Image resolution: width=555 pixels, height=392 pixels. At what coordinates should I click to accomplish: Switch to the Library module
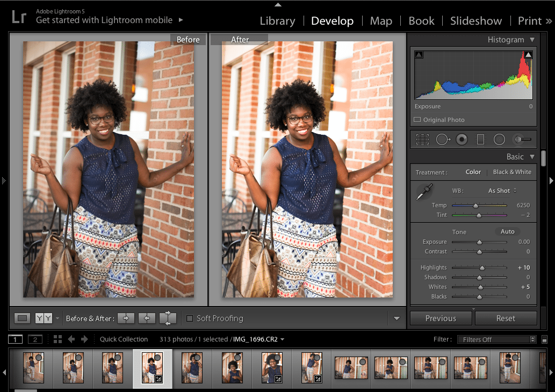pos(277,21)
